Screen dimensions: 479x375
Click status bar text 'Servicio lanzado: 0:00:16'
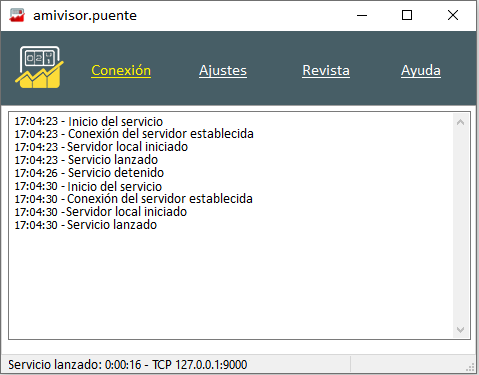pyautogui.click(x=75, y=365)
